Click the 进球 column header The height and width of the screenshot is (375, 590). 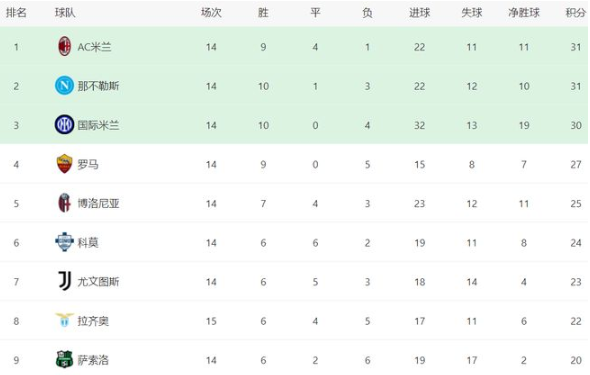coord(420,13)
